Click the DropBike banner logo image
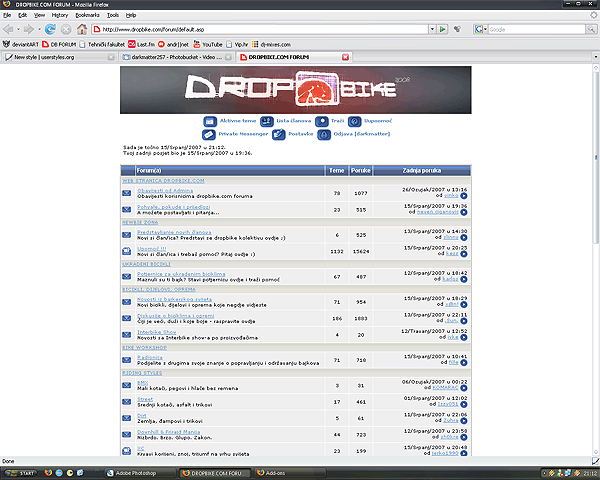 pos(296,90)
